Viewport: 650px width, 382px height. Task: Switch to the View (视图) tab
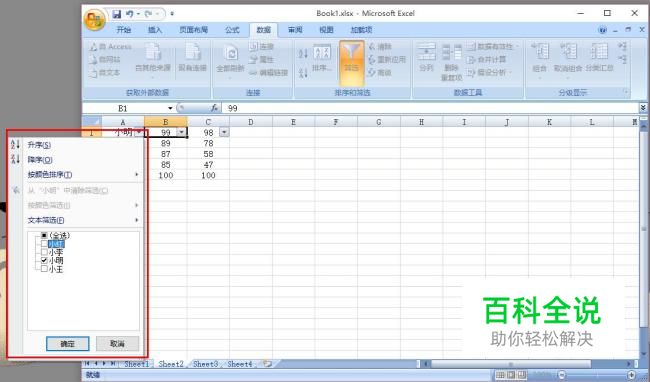(326, 30)
